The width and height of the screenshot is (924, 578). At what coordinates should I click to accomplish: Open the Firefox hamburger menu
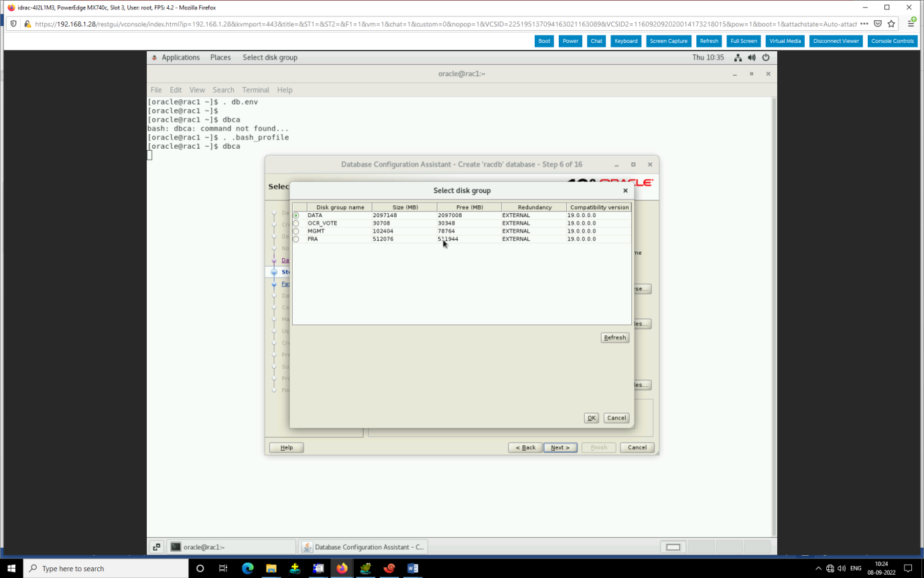tap(911, 23)
